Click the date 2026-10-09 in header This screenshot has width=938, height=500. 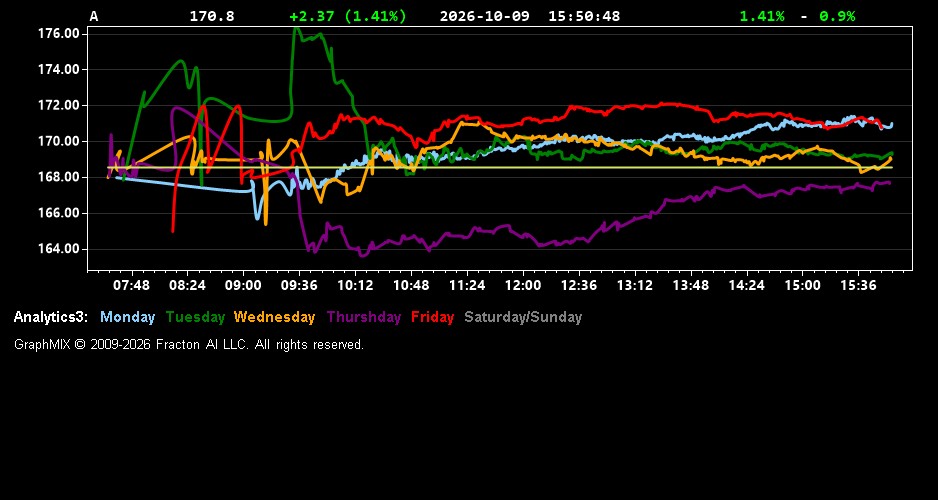pyautogui.click(x=485, y=16)
